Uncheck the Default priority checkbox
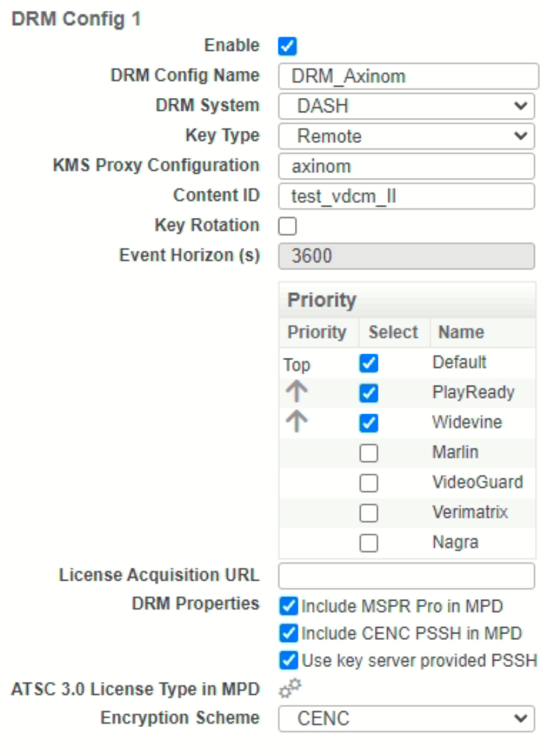Image resolution: width=551 pixels, height=756 pixels. pyautogui.click(x=368, y=363)
